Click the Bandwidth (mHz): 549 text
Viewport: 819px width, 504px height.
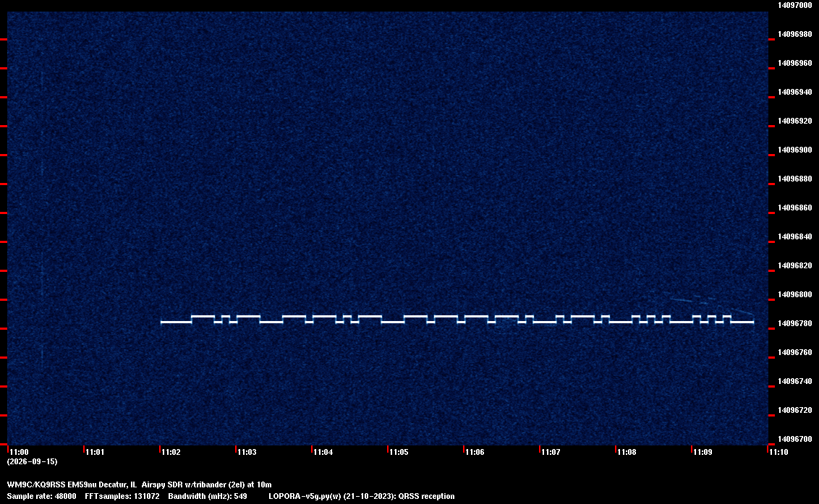point(208,496)
